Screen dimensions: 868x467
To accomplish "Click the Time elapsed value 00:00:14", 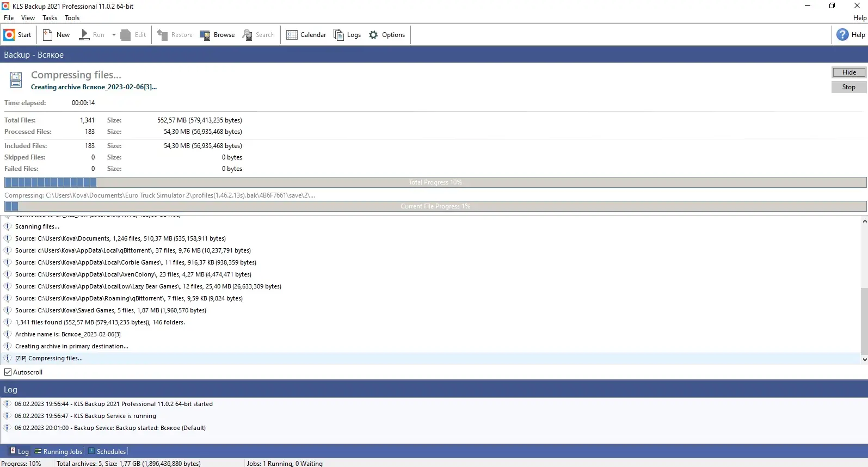I will pos(83,103).
